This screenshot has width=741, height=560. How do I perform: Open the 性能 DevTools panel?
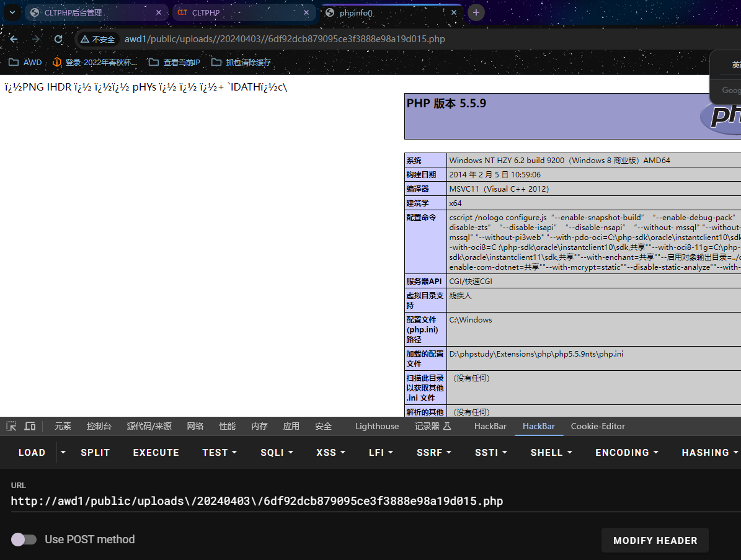[x=228, y=426]
